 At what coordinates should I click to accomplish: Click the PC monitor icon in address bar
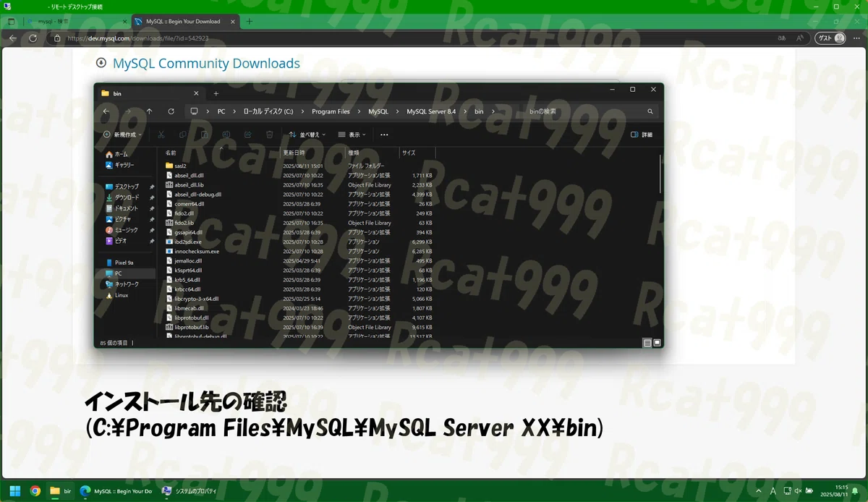(194, 111)
